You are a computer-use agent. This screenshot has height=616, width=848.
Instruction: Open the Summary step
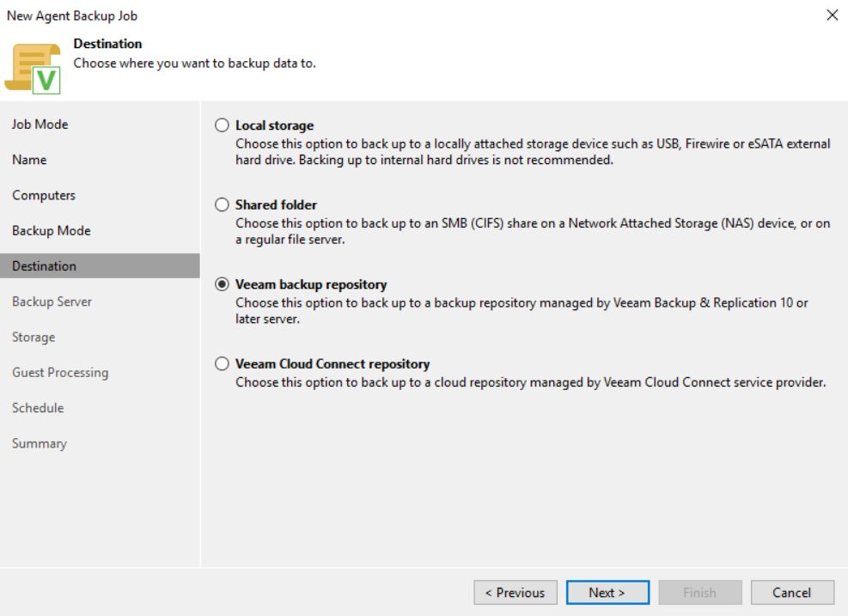[40, 443]
